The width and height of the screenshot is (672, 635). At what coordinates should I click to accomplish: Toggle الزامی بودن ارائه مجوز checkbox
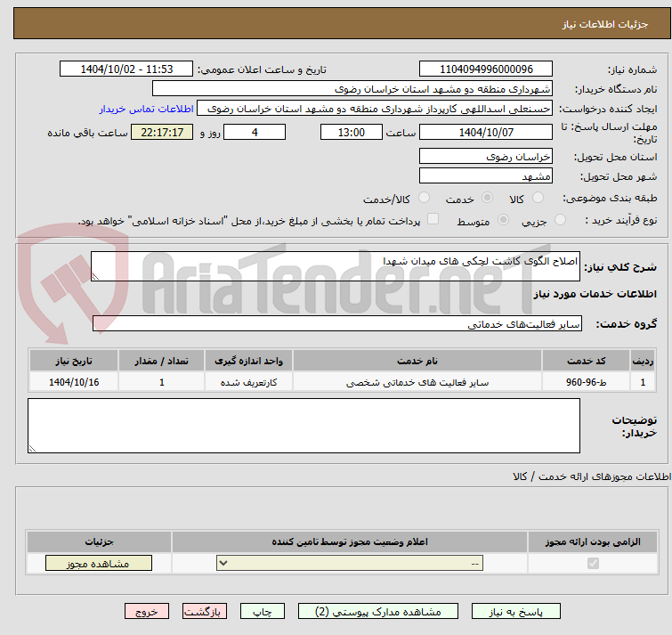[x=593, y=563]
